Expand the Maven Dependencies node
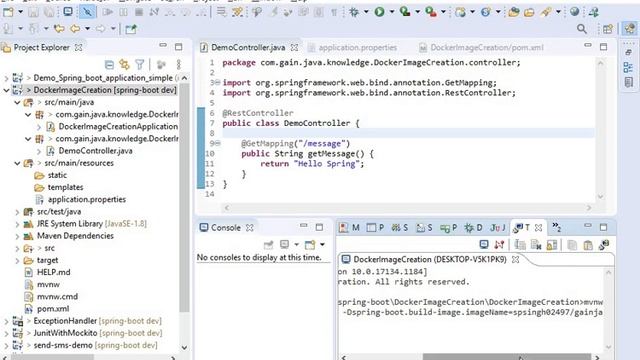 coord(18,236)
